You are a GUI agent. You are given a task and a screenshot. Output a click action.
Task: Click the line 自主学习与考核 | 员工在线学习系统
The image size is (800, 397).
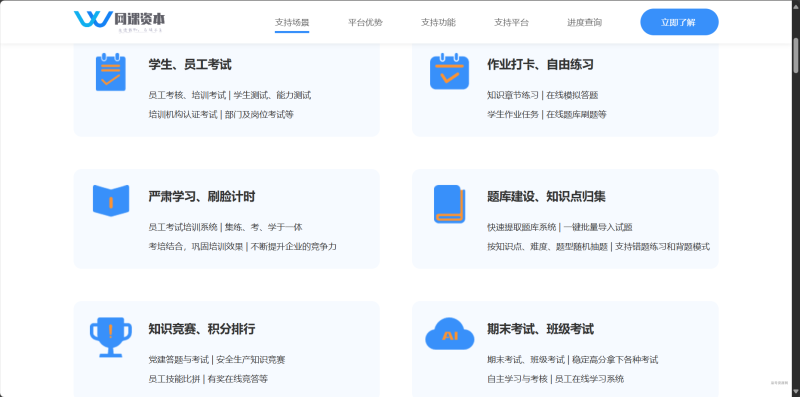(x=555, y=379)
